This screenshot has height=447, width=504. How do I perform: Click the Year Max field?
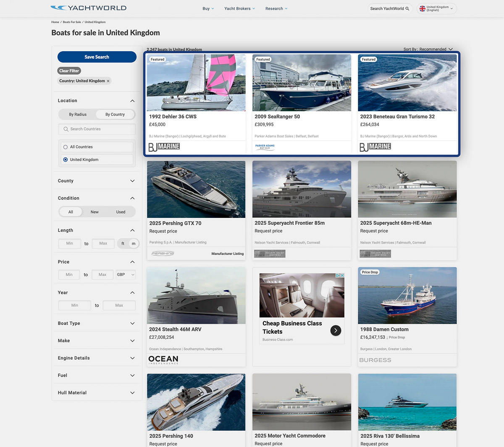[x=119, y=306]
